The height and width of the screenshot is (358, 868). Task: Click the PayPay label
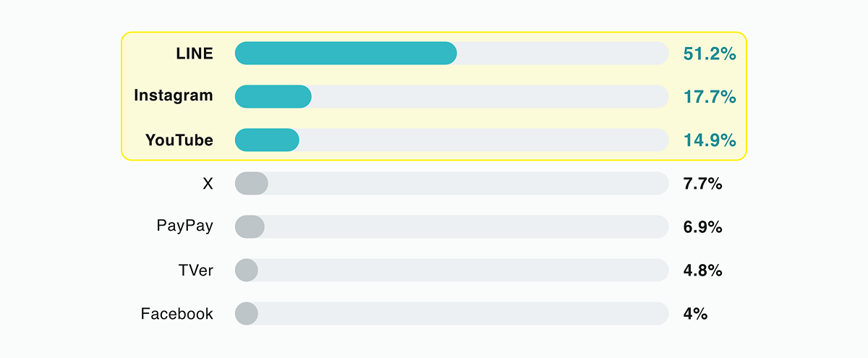click(185, 226)
